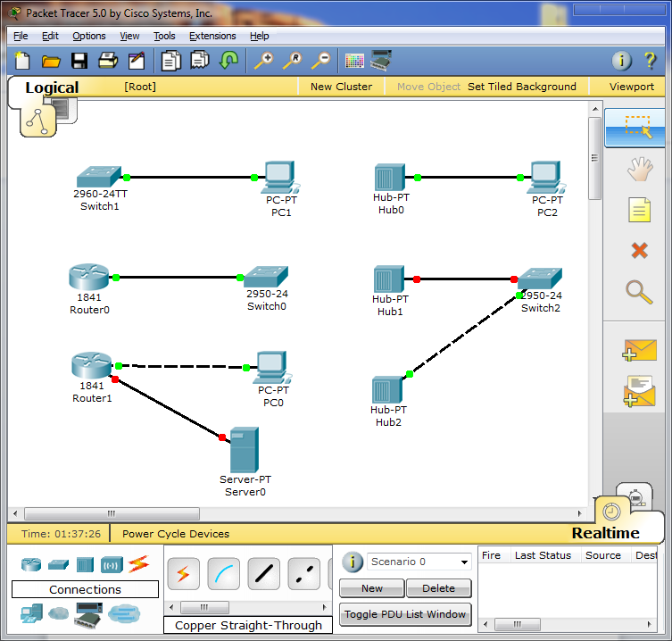
Task: Click the Delete scenario button
Action: (438, 588)
